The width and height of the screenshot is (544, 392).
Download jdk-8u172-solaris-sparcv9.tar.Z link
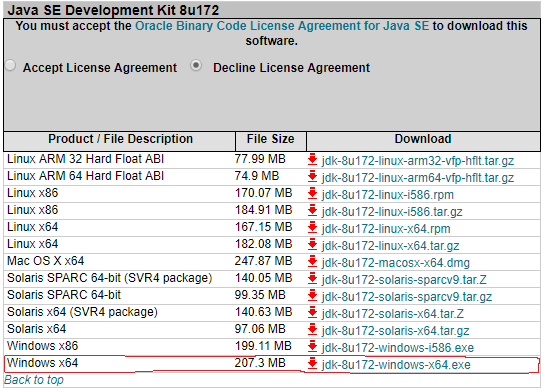404,280
